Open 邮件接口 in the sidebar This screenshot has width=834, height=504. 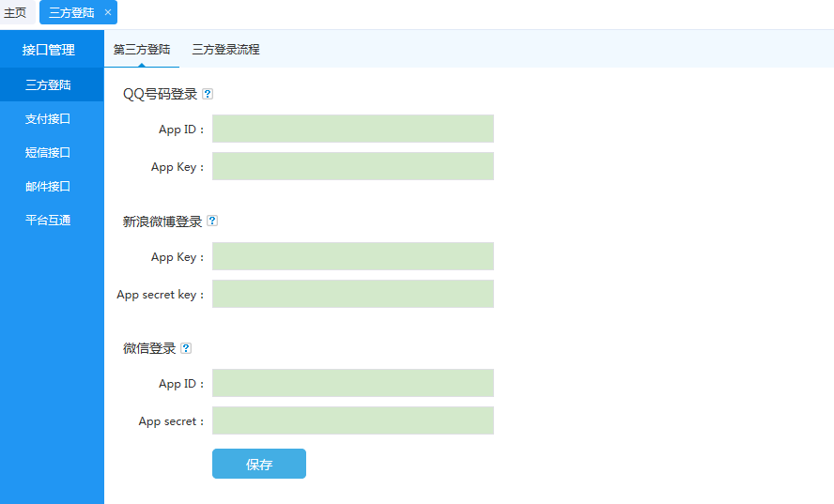[x=48, y=187]
